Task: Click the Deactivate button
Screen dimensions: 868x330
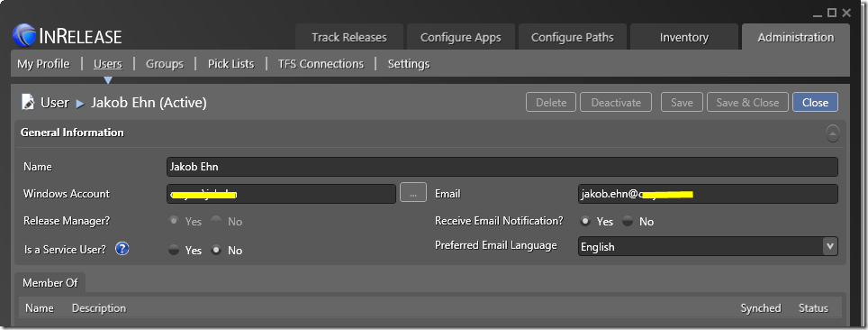Action: [616, 102]
